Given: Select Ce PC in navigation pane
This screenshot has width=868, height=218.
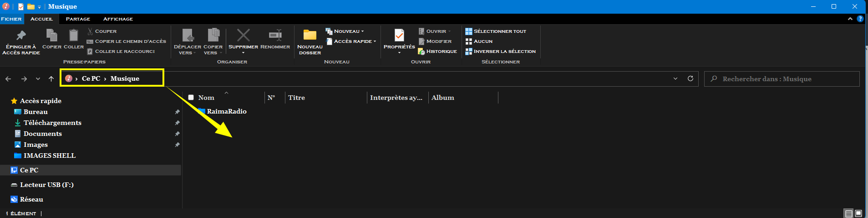Looking at the screenshot, I should pyautogui.click(x=29, y=170).
